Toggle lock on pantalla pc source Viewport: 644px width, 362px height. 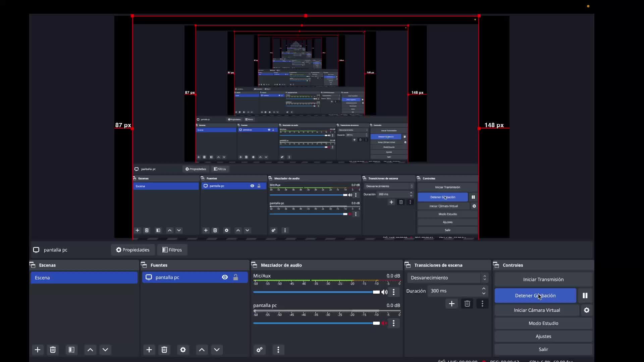(236, 277)
